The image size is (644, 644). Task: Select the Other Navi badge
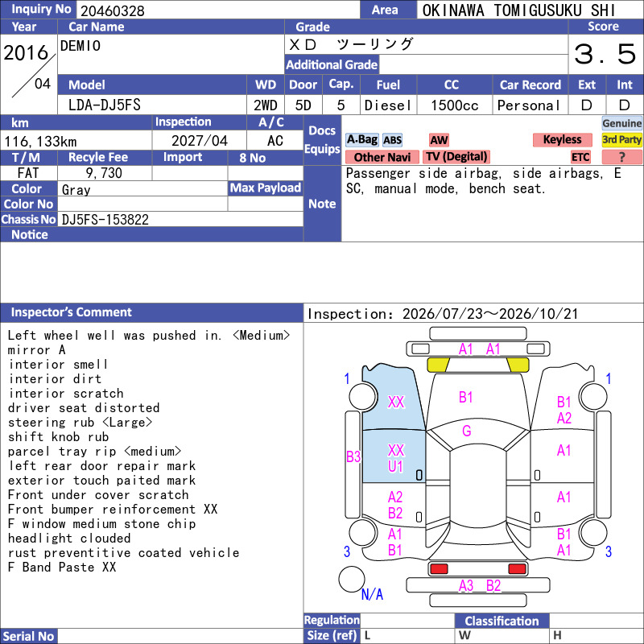point(382,157)
